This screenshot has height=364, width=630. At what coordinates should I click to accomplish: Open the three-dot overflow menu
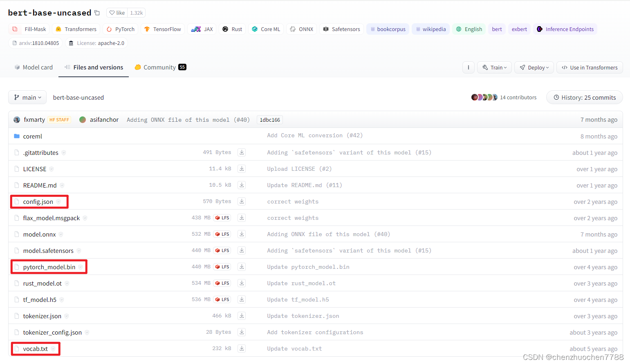pyautogui.click(x=468, y=67)
